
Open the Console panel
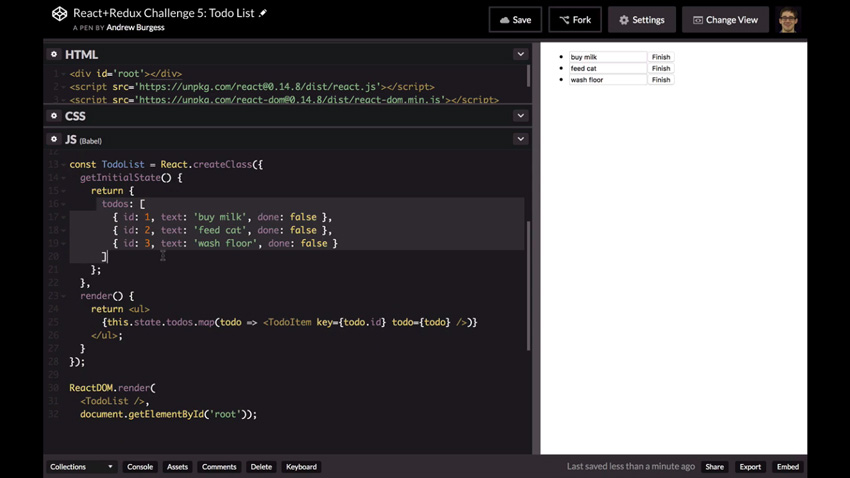pyautogui.click(x=140, y=467)
